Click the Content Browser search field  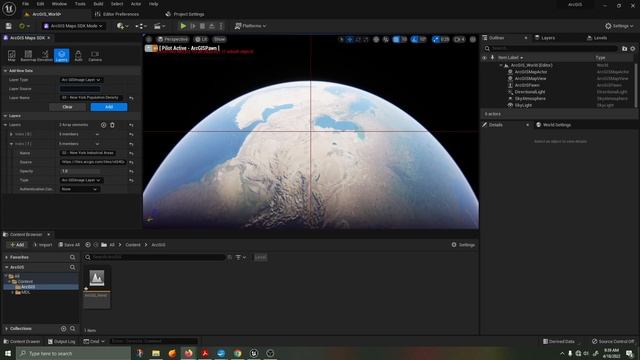(154, 257)
